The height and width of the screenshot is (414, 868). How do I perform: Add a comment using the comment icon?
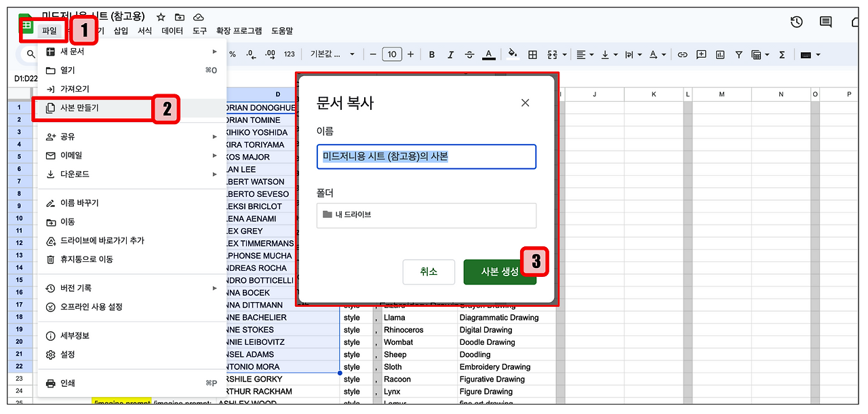point(701,54)
